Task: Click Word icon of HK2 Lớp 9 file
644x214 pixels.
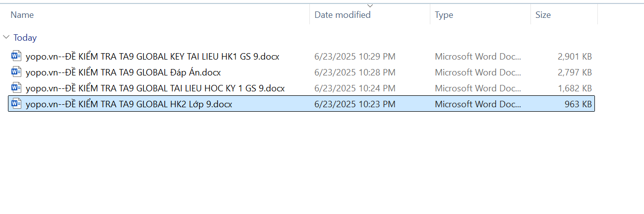Action: (x=16, y=104)
